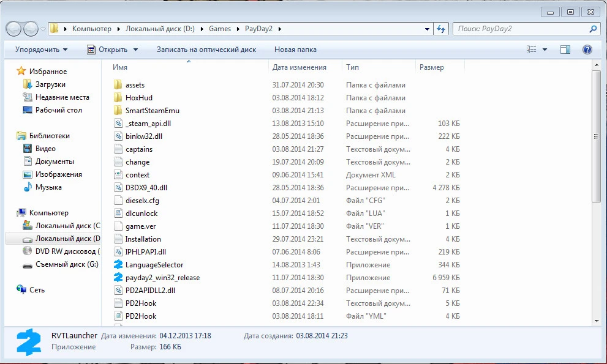Select the PD2Hook YML file row
This screenshot has width=607, height=364.
(287, 316)
